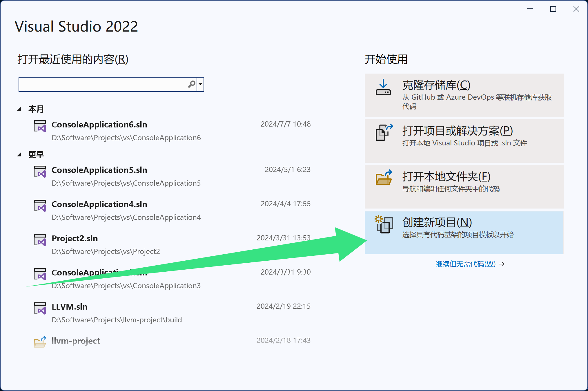
Task: Click the 继续但无需代码 link
Action: 465,264
